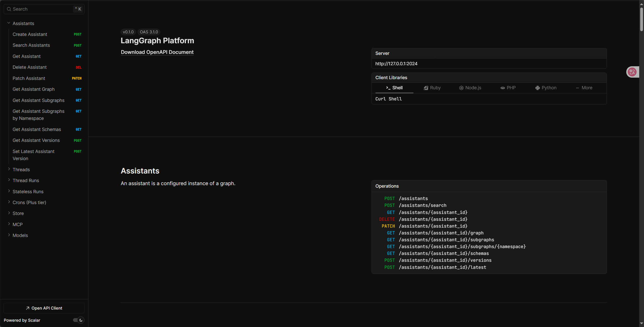Image resolution: width=644 pixels, height=327 pixels.
Task: Click GET /assistants/{assistant_id}/schemas operation
Action: [438, 253]
